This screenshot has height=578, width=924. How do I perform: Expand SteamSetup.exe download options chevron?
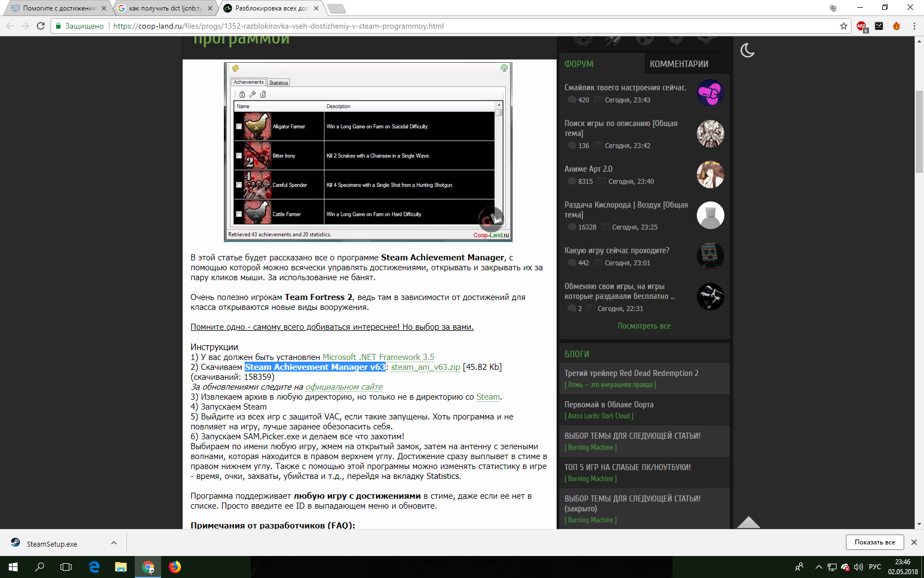click(114, 543)
